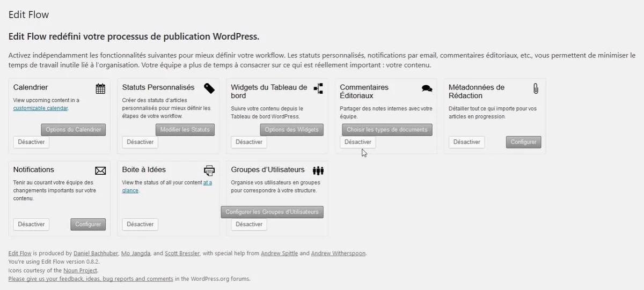Click the Commentaires Éditoriaux speech bubble icon
644x290 pixels.
[x=427, y=88]
